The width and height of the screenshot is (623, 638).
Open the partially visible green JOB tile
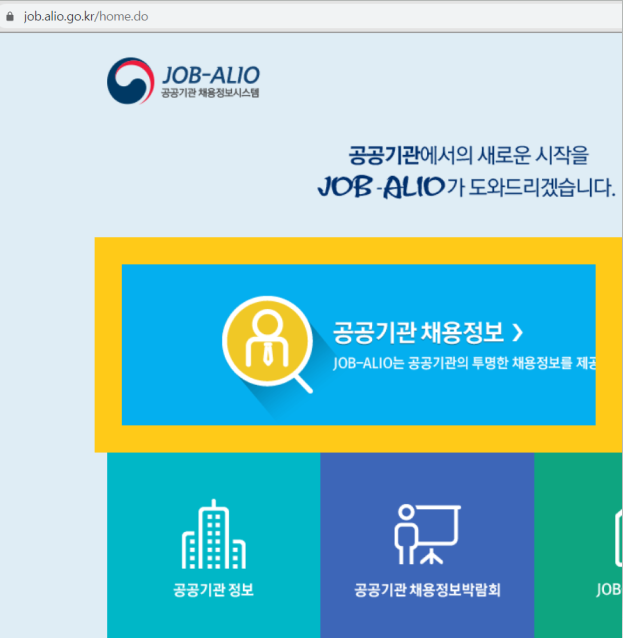coord(578,545)
